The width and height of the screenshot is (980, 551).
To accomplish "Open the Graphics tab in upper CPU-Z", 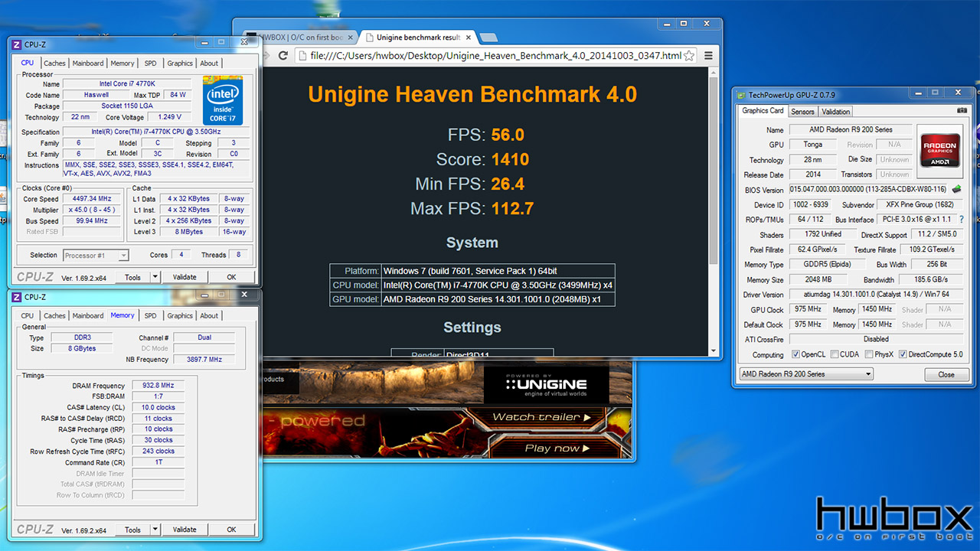I will pyautogui.click(x=180, y=64).
